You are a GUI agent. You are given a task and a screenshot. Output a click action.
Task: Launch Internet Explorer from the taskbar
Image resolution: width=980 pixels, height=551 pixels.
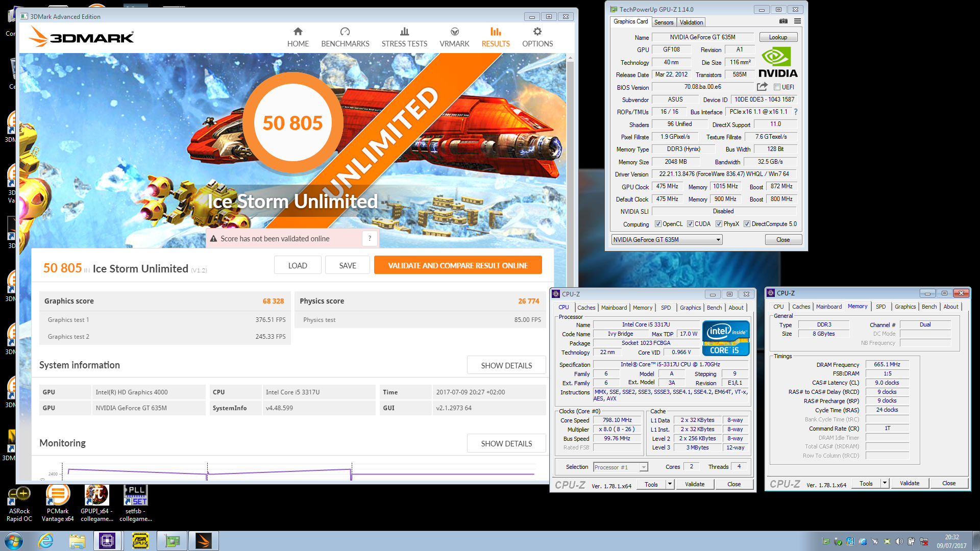46,541
